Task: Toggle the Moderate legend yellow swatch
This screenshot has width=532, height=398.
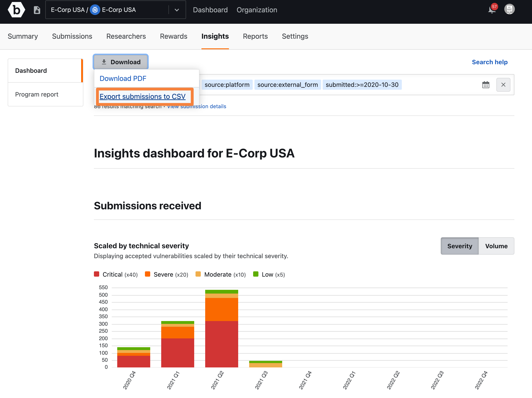Action: pos(198,274)
